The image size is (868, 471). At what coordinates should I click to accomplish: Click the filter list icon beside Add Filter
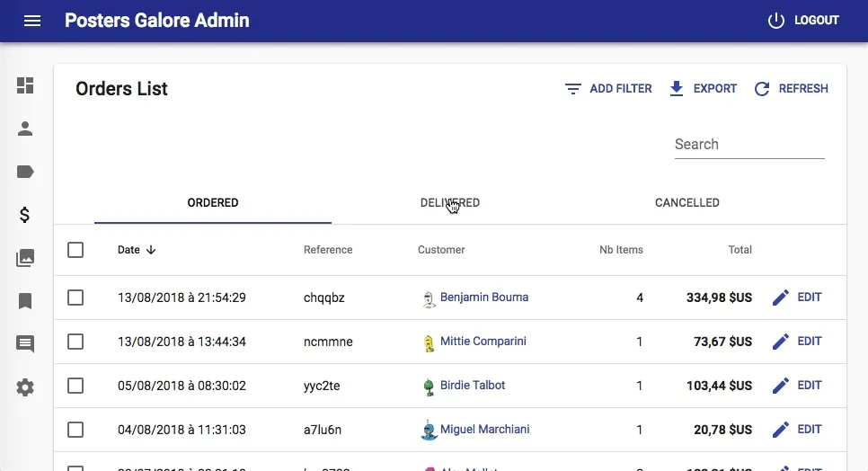[x=573, y=89]
